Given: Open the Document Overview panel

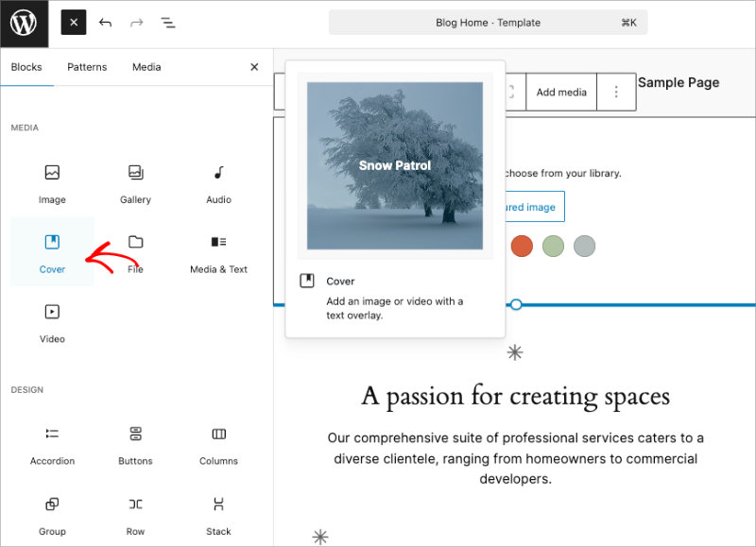Looking at the screenshot, I should pyautogui.click(x=168, y=23).
